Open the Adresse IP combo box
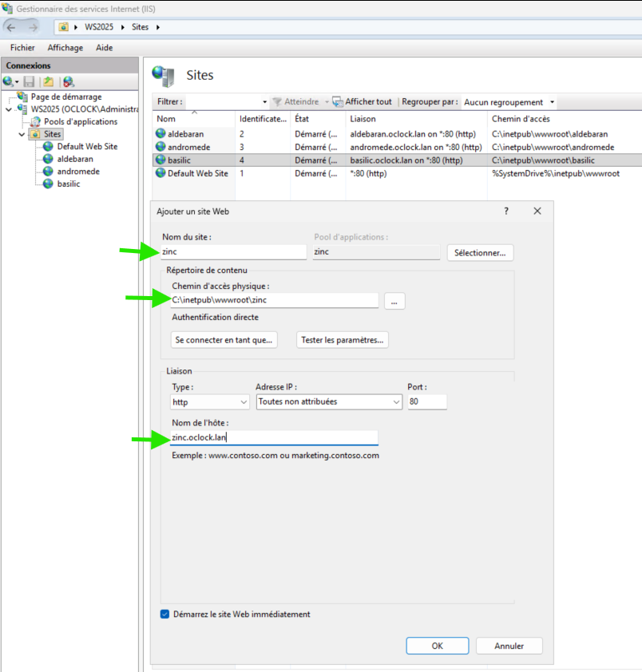Screen dimensions: 642x672 click(328, 402)
